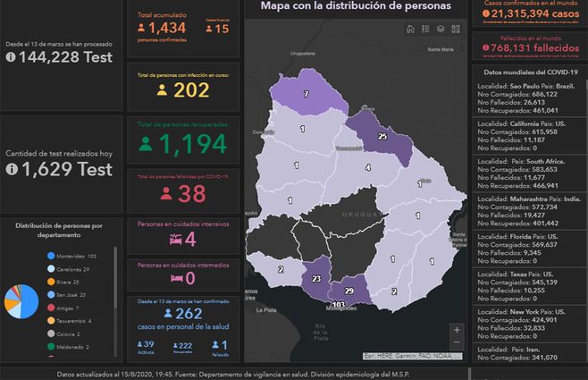The height and width of the screenshot is (380, 588).
Task: Zoom out on the map with minus
Action: click(x=458, y=345)
